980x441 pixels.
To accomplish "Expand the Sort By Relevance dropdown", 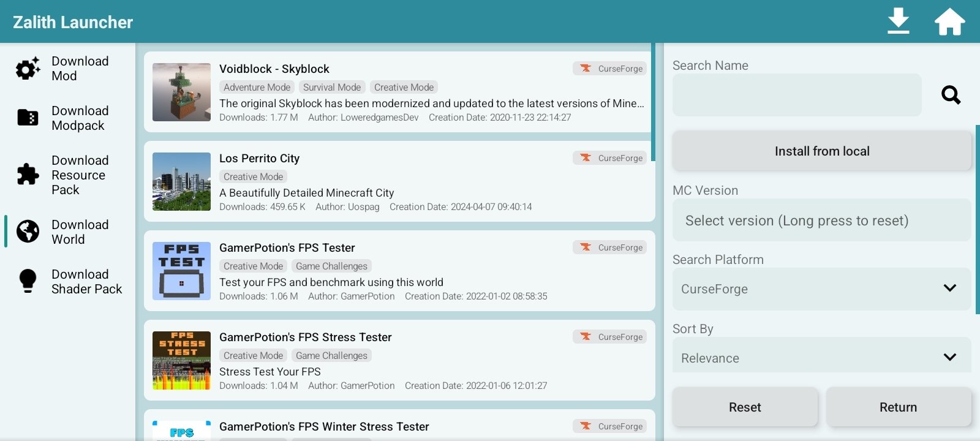I will coord(821,357).
